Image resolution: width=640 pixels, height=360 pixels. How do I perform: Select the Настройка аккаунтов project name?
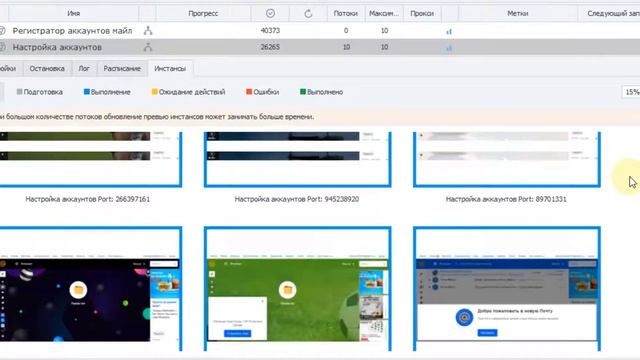tap(57, 47)
